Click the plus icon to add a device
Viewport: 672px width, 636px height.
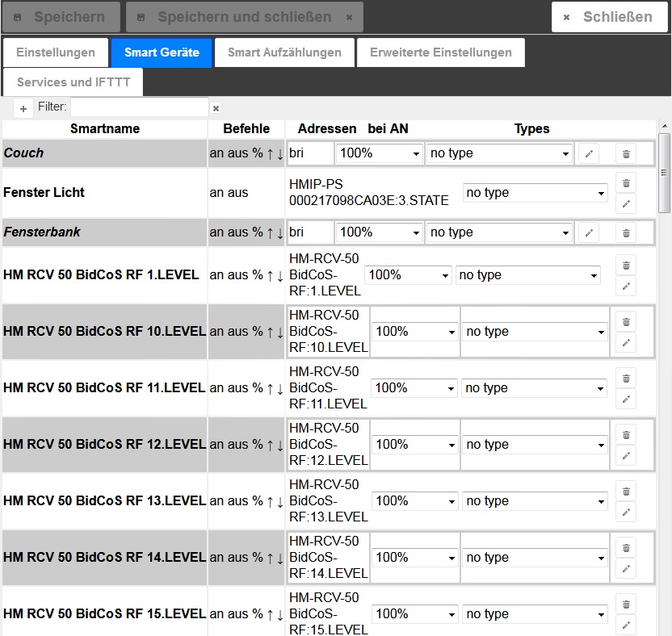23,108
